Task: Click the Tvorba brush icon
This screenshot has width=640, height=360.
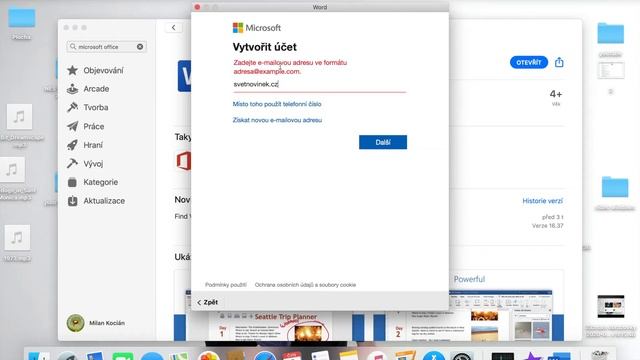Action: (73, 107)
